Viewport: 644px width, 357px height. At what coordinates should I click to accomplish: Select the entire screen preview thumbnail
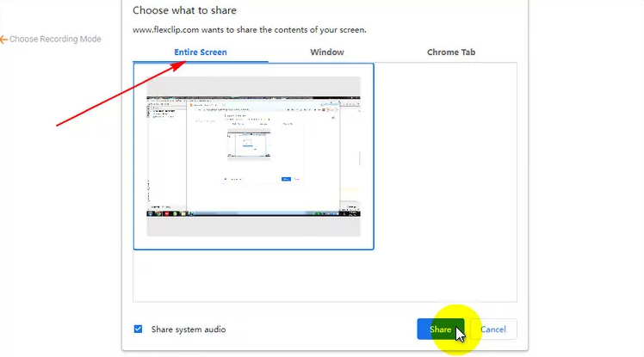pos(253,157)
